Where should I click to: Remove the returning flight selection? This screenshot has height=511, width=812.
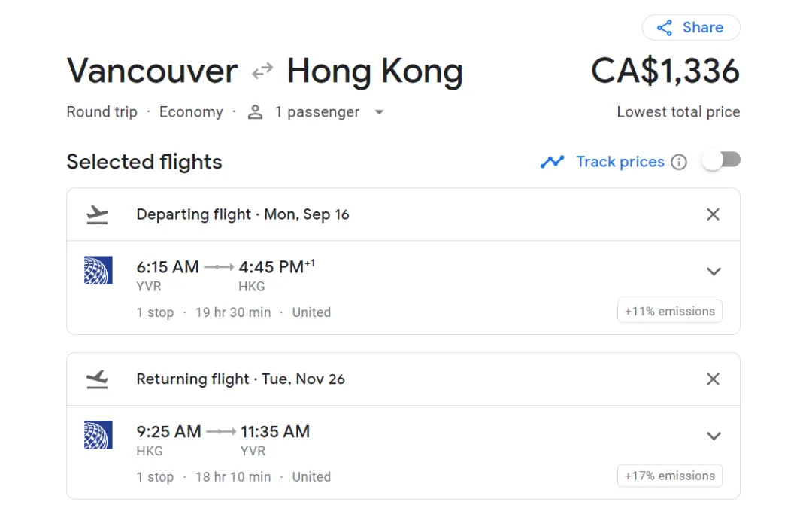[714, 379]
